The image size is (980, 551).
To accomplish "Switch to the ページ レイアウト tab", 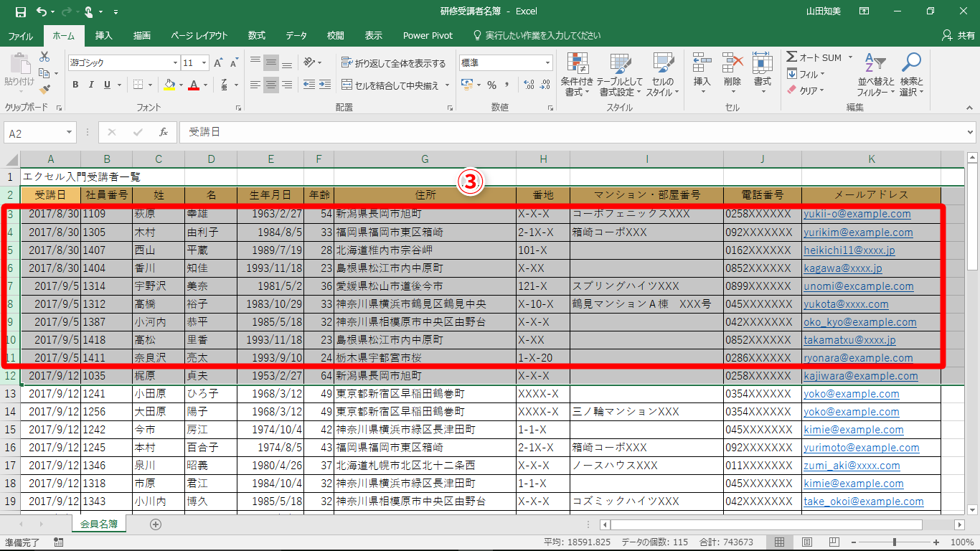I will pyautogui.click(x=199, y=35).
